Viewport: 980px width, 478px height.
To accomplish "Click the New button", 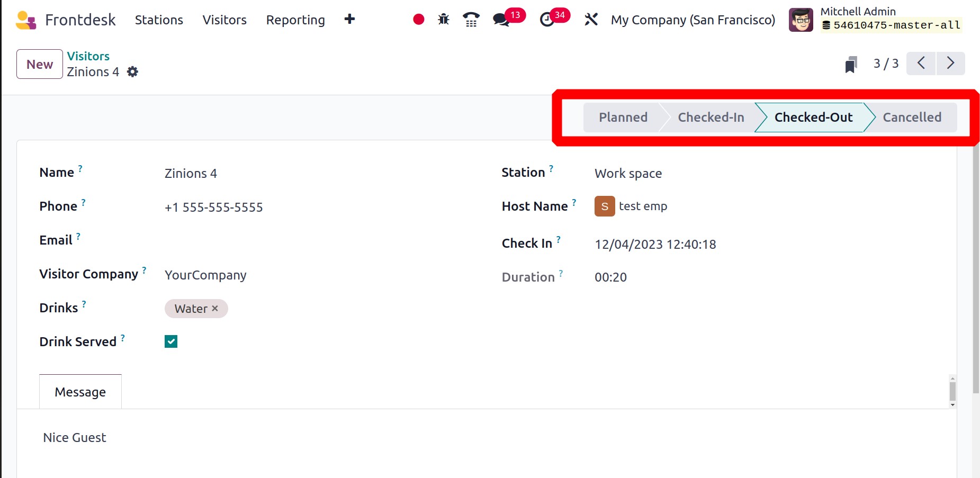I will coord(40,64).
